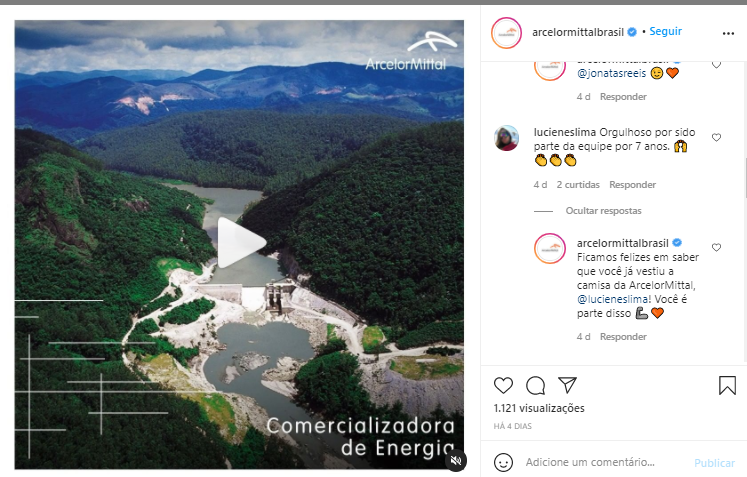The image size is (747, 477).
Task: Collapse replies via Ocultar respostas
Action: 603,211
